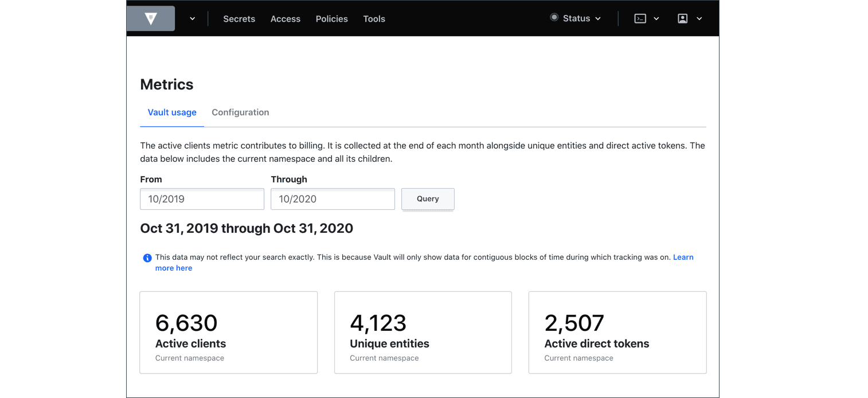This screenshot has height=398, width=868.
Task: Open the web CLI terminal icon
Action: (x=640, y=18)
